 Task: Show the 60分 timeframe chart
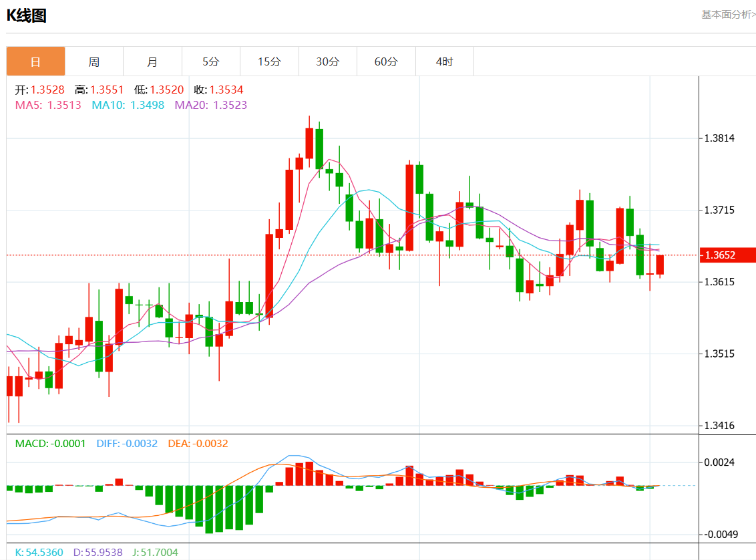pyautogui.click(x=386, y=61)
